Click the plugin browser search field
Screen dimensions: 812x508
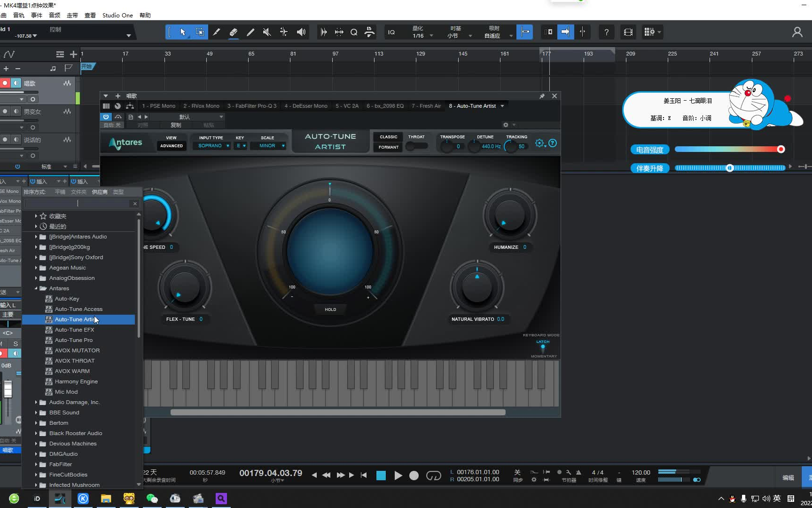pos(78,204)
